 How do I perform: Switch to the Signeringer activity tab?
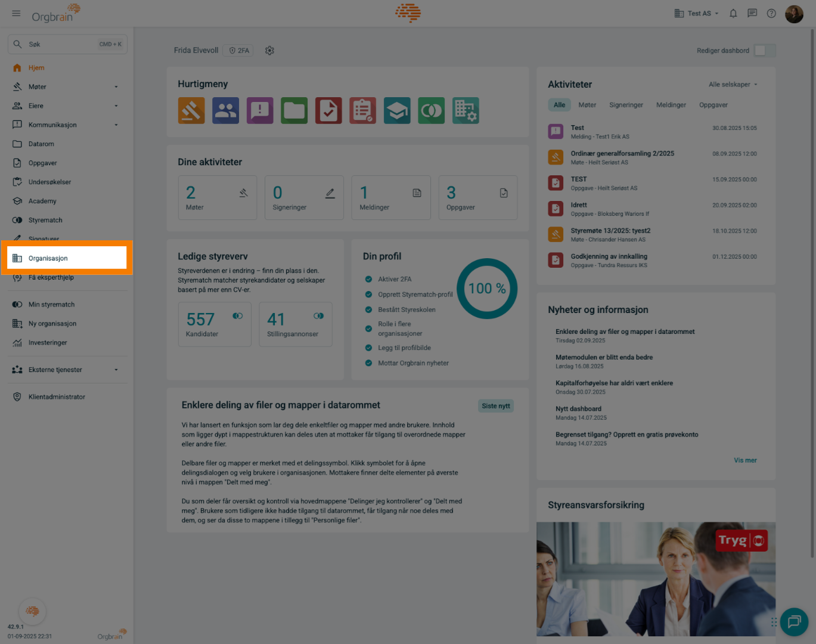pos(626,105)
